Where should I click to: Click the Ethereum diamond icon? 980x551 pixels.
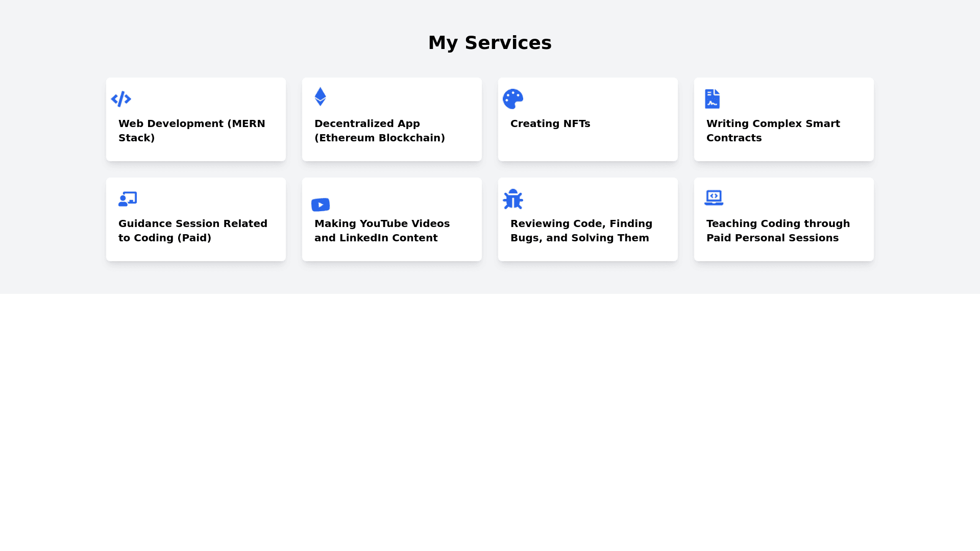[320, 96]
